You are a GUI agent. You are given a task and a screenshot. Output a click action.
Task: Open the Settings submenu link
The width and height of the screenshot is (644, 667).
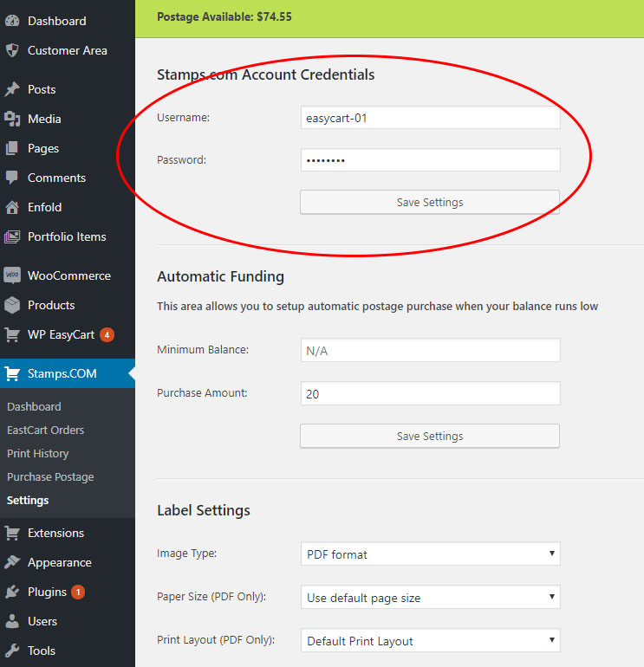tap(28, 501)
